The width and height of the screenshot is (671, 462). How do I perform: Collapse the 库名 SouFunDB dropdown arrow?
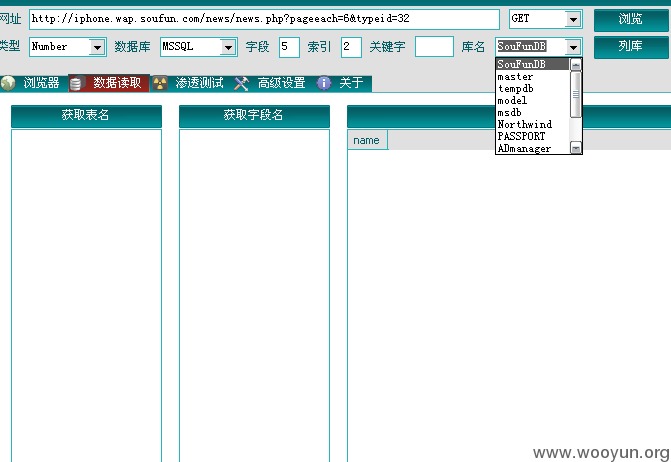(573, 47)
